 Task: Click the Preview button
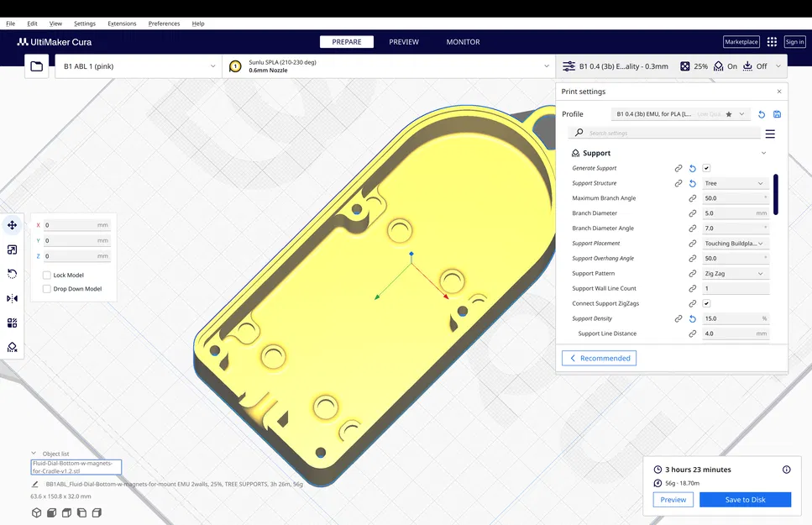[673, 500]
